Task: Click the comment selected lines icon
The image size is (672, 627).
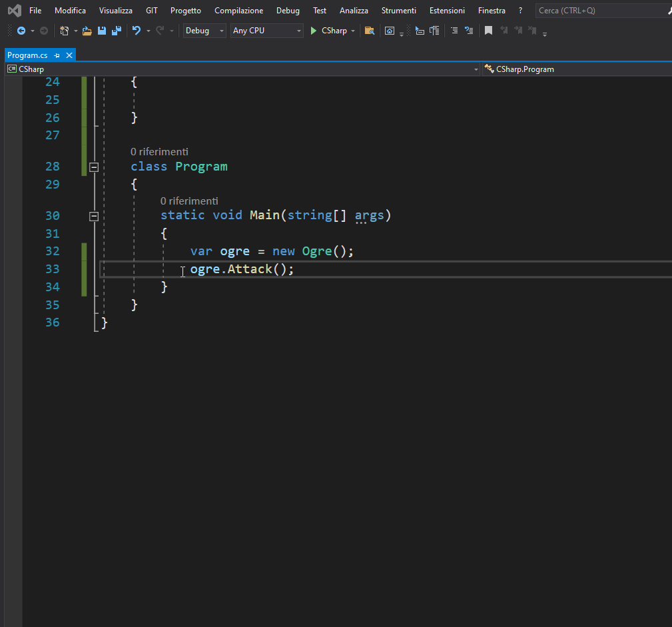Action: (454, 31)
